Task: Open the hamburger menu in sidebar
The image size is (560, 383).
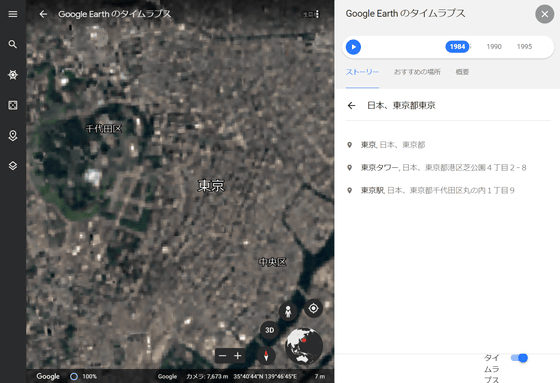Action: point(13,14)
